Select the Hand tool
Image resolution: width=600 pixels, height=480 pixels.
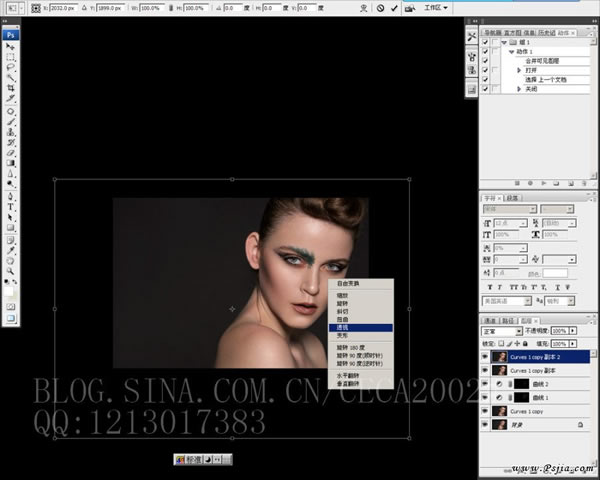10,261
